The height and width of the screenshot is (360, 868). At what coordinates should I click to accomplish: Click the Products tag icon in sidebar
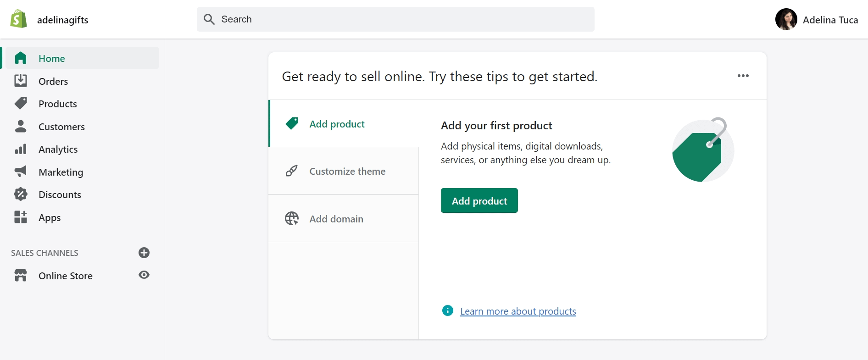pyautogui.click(x=21, y=104)
